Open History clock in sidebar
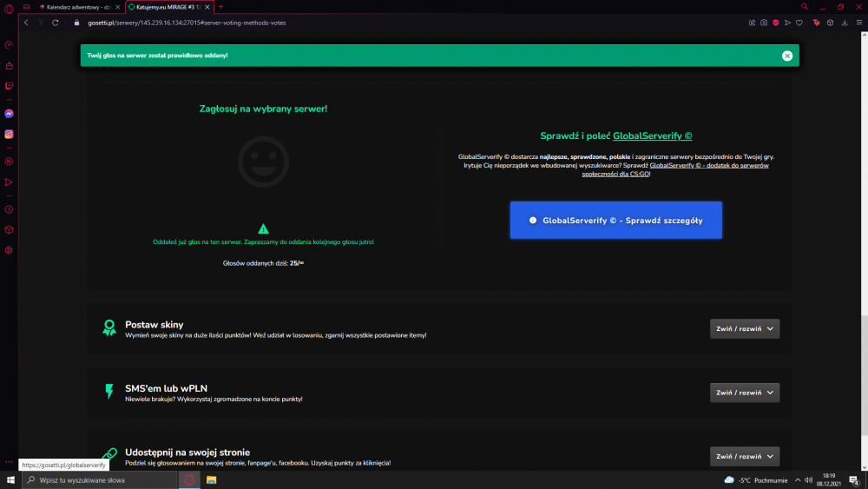868x489 pixels. click(x=9, y=209)
